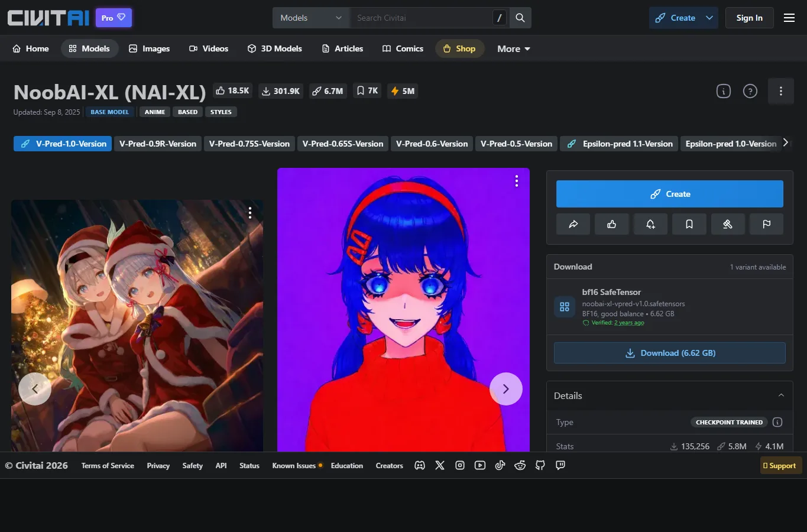Open the hamburger main menu
The width and height of the screenshot is (807, 532).
[x=789, y=18]
